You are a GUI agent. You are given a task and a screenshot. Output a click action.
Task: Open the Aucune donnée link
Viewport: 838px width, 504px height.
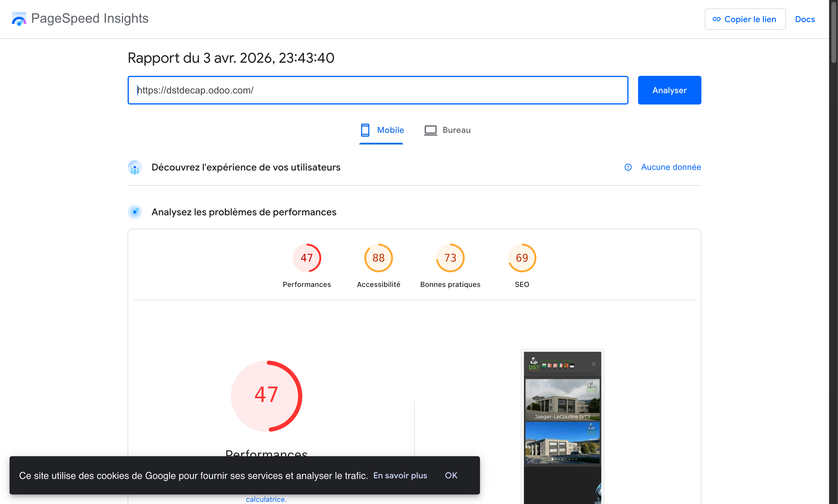tap(671, 167)
